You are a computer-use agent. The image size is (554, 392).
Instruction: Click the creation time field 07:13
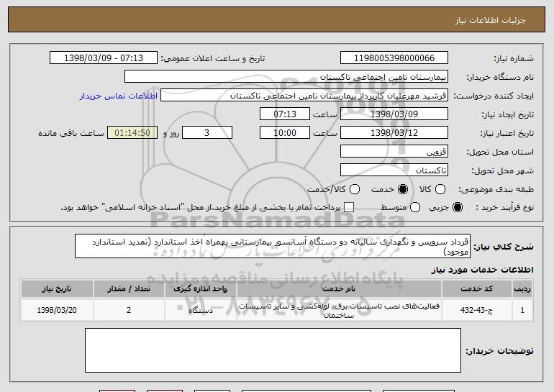tap(285, 114)
